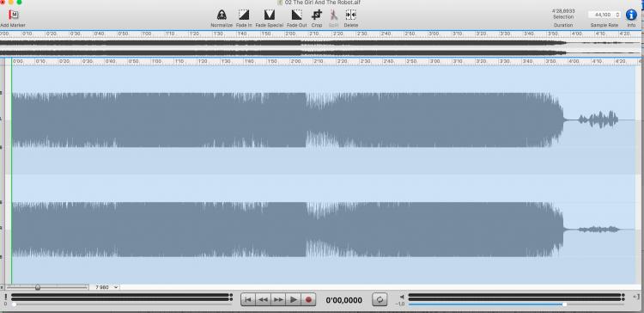Screen dimensions: 644x313
Task: Click the Sample Rate stepper arrows
Action: [617, 15]
